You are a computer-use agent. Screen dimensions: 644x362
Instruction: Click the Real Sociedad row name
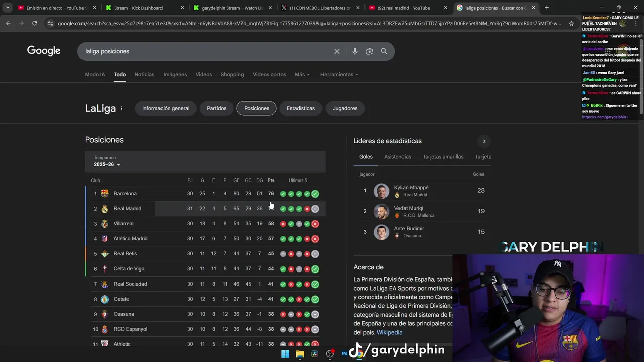click(x=130, y=284)
